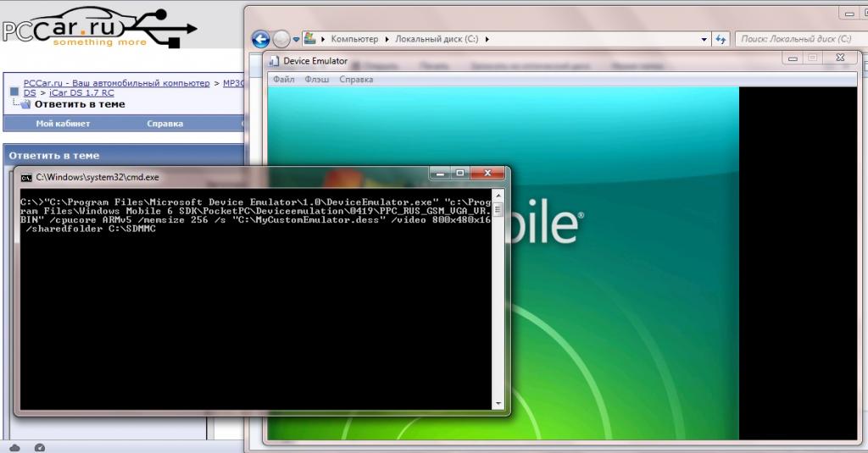Click the round icon next to the cloud icon
This screenshot has height=453, width=868.
point(39,447)
